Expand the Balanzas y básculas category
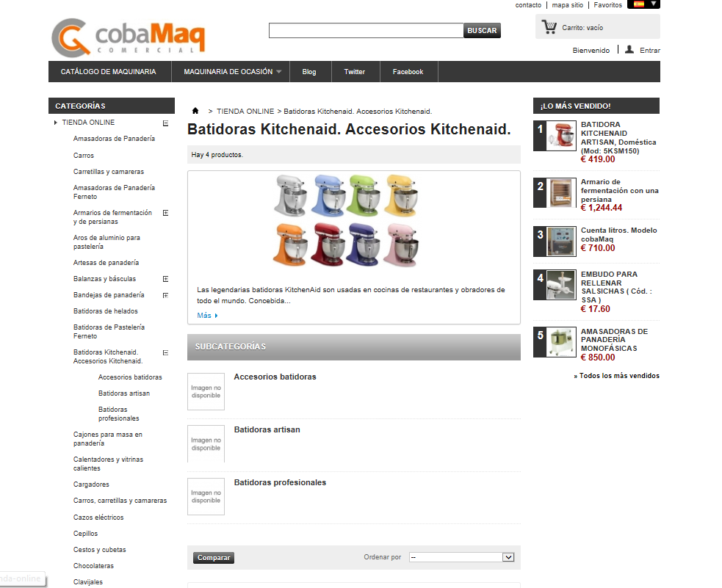Viewport: 722px width, 588px height. (x=166, y=279)
